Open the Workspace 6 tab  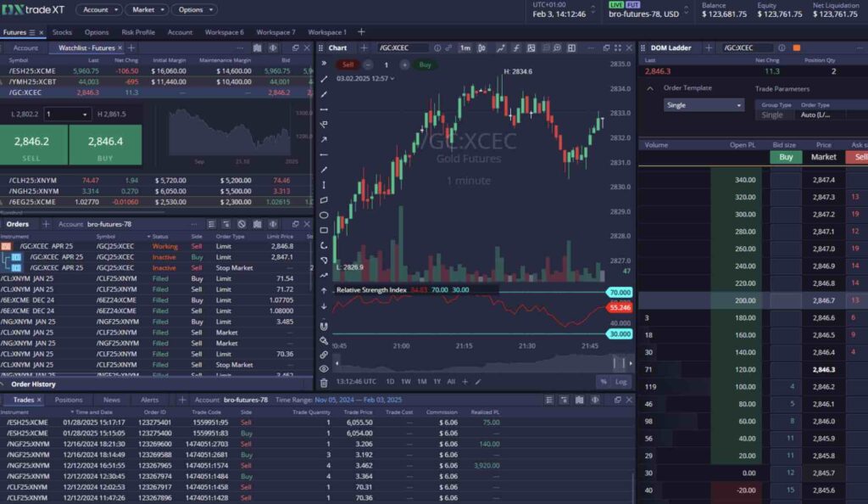(224, 32)
